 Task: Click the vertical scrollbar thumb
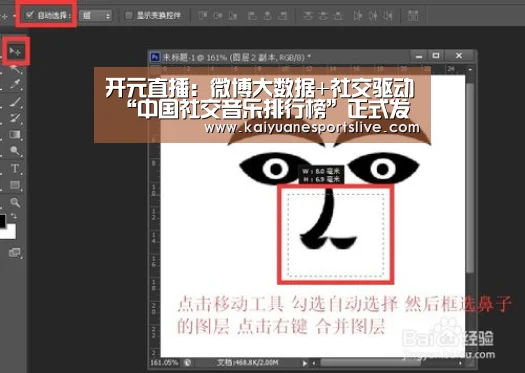(470, 177)
